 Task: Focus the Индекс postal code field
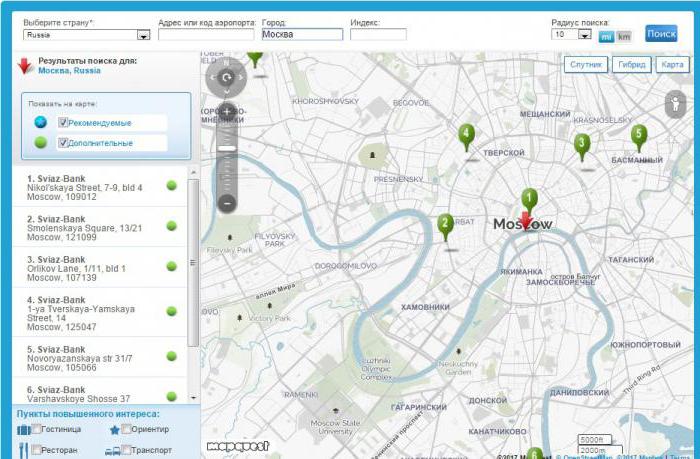378,34
